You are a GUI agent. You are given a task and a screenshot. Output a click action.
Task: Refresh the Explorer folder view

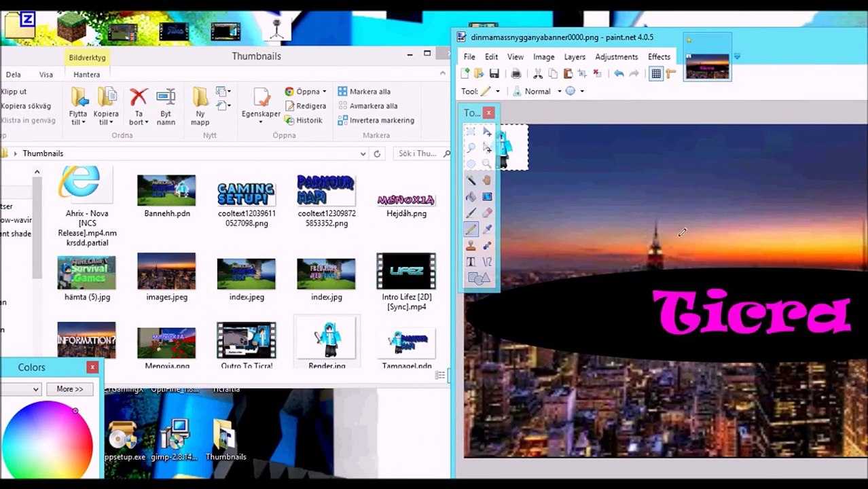377,153
